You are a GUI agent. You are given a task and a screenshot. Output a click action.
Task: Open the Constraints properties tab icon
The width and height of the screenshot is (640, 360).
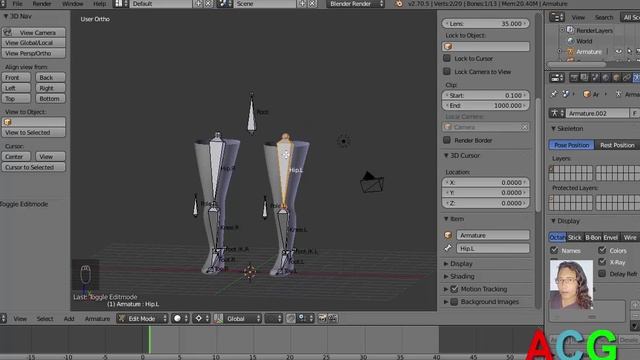tap(627, 78)
